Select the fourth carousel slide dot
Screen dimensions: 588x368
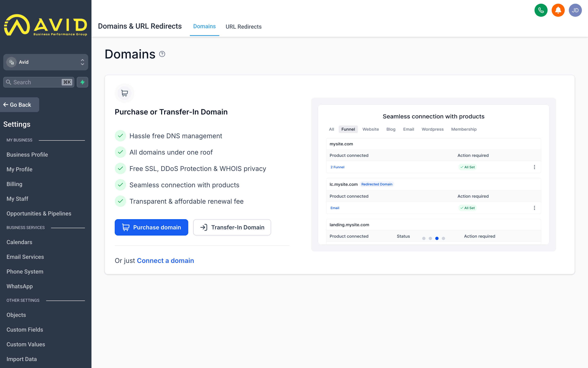point(443,238)
